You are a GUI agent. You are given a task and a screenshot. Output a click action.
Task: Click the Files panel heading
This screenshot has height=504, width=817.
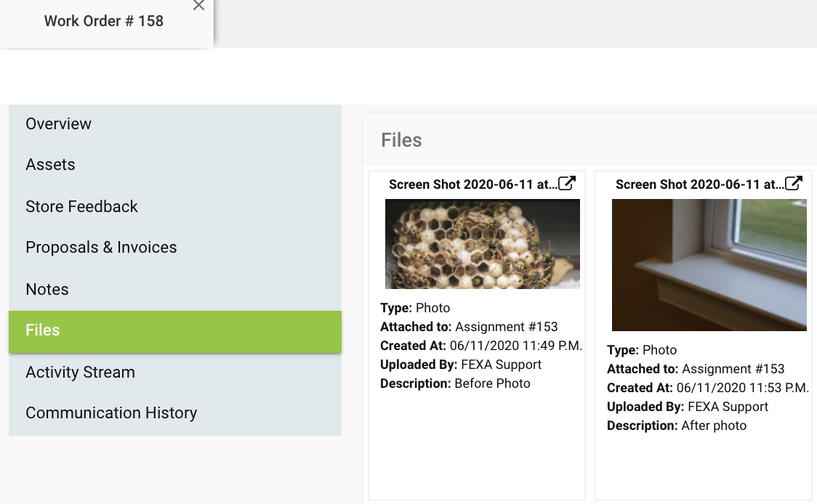(x=401, y=140)
